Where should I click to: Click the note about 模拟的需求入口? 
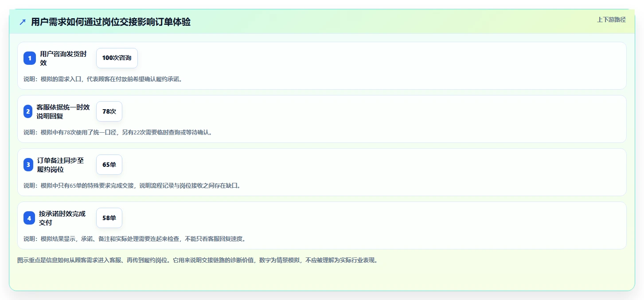click(103, 79)
